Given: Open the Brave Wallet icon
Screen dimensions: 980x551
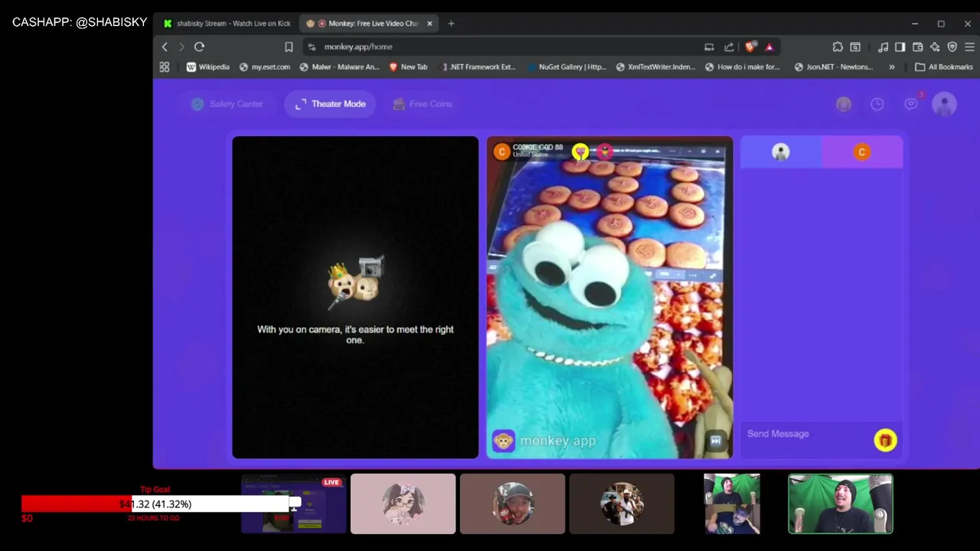Looking at the screenshot, I should (x=917, y=47).
